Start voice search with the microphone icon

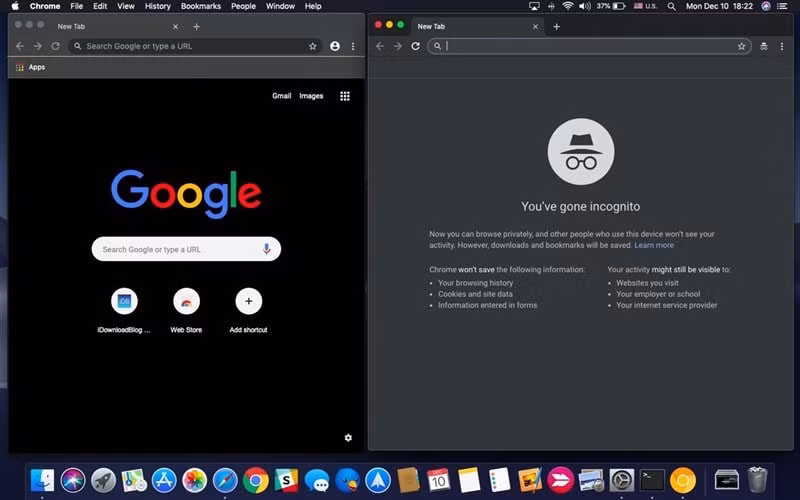click(266, 249)
